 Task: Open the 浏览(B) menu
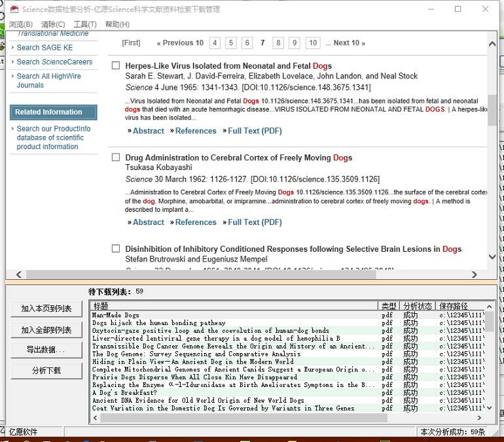pos(20,24)
